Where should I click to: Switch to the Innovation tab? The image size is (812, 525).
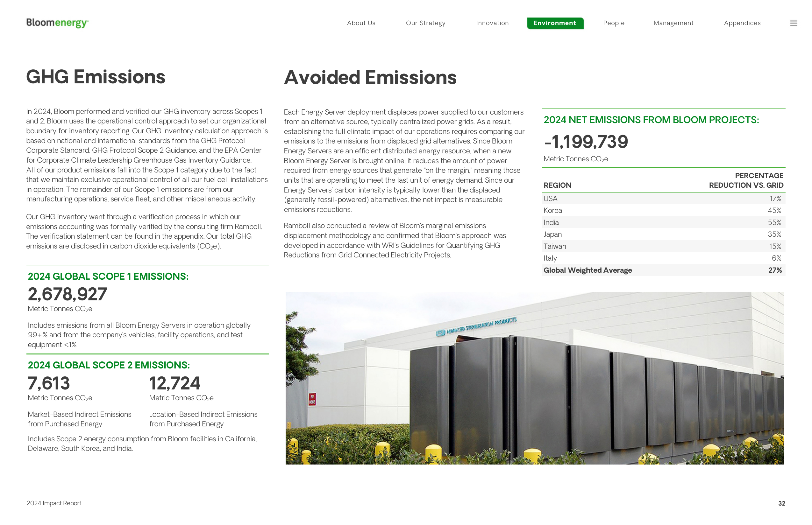click(x=492, y=23)
